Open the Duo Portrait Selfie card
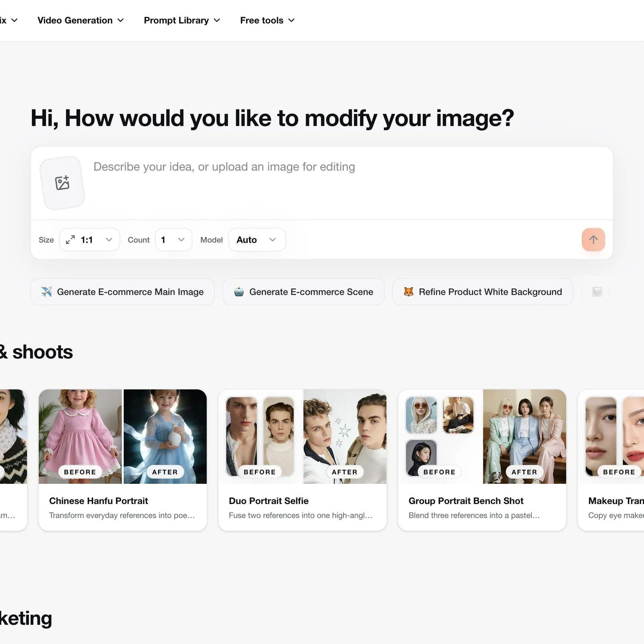 pyautogui.click(x=302, y=460)
